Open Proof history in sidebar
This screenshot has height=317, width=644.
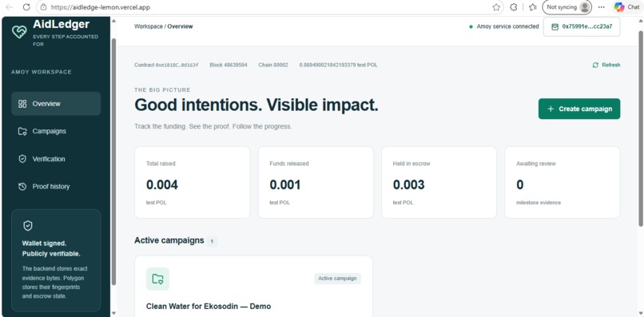(x=56, y=186)
